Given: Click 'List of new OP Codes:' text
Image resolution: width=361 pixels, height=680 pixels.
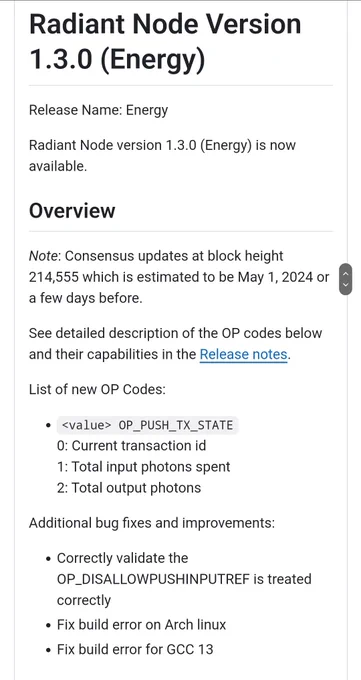Looking at the screenshot, I should [97, 389].
